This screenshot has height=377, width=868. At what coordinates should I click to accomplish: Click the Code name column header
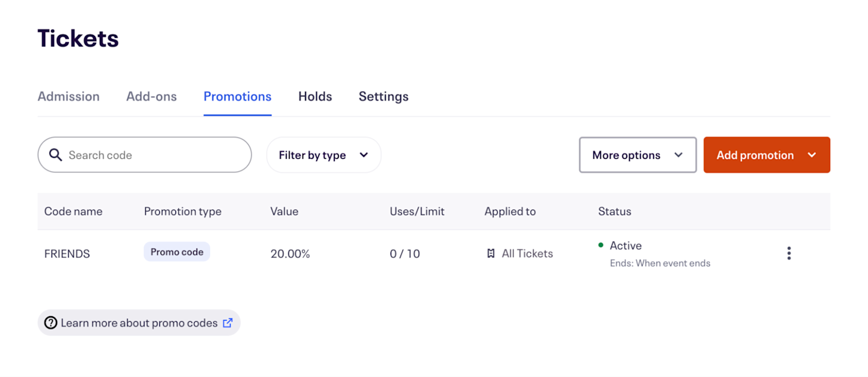73,211
